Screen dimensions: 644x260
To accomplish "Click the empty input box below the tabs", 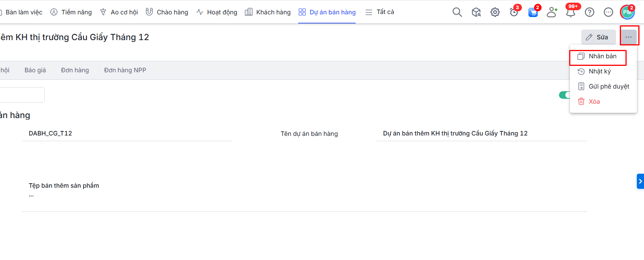I will (22, 95).
